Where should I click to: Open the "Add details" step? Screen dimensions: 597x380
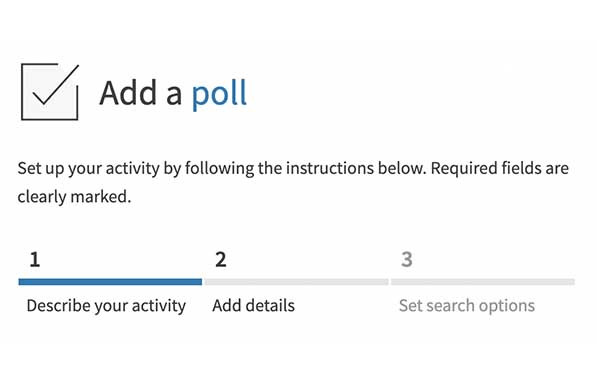pos(254,306)
